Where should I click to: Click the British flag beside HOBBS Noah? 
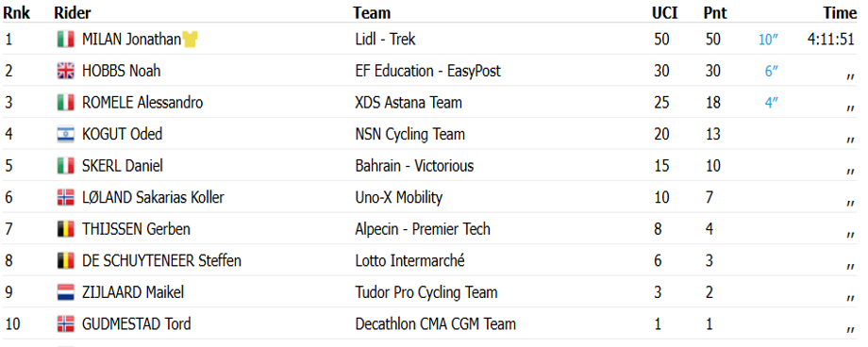pyautogui.click(x=65, y=71)
